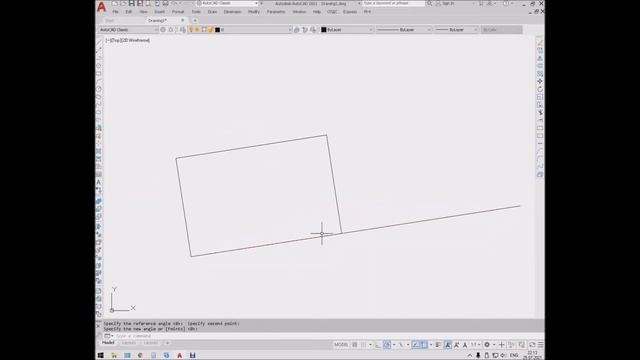Toggle object snap in status bar
Image resolution: width=640 pixels, height=360 pixels.
[x=424, y=345]
